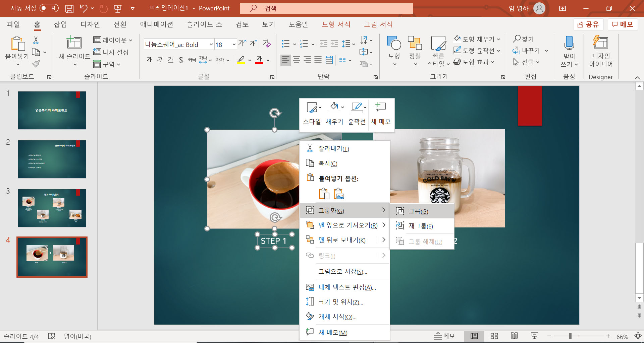
Task: Click the Save icon in title bar
Action: point(69,8)
